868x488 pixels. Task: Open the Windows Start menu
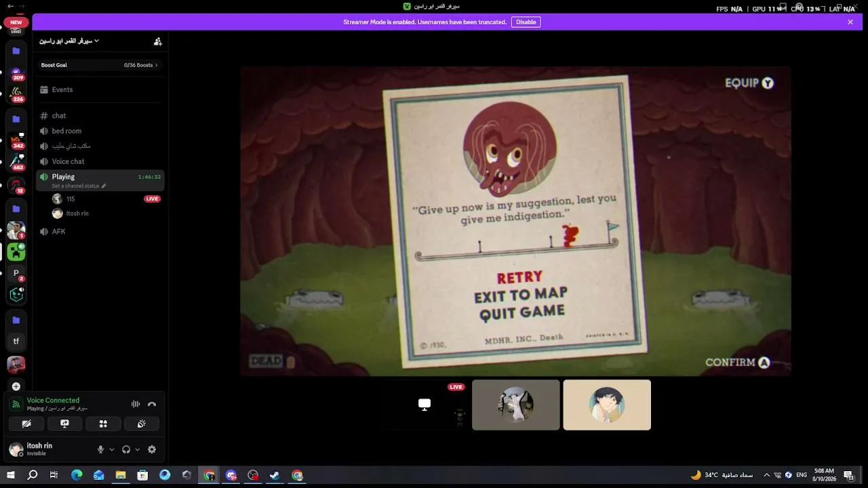pos(11,475)
